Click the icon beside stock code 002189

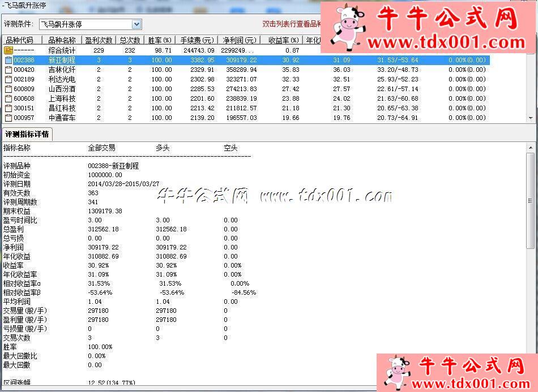tap(8, 79)
